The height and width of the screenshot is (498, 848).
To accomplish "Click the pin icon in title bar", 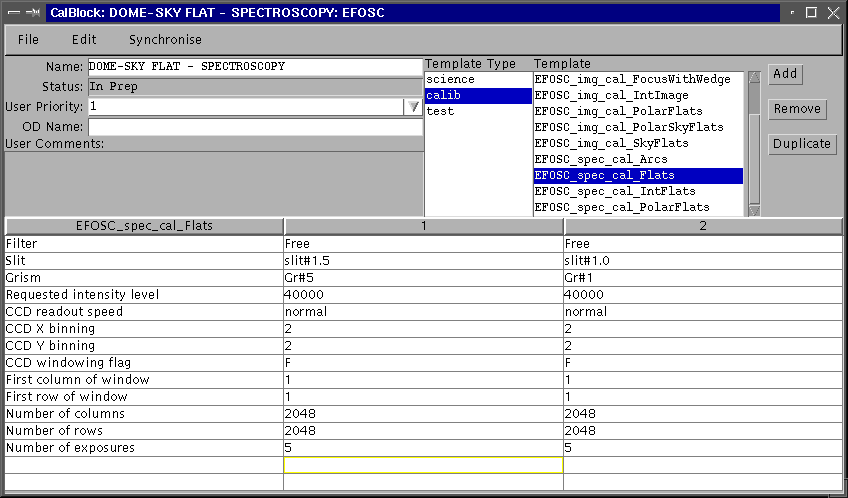I will click(35, 13).
